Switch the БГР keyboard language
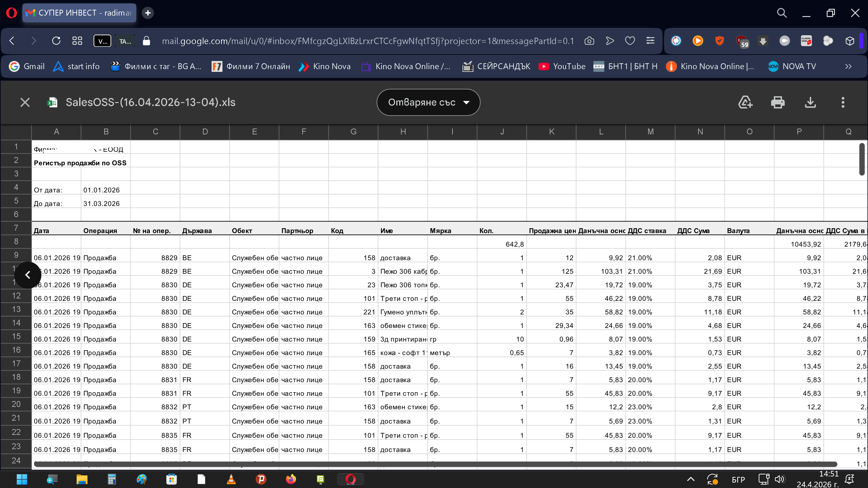This screenshot has height=488, width=868. point(738,480)
